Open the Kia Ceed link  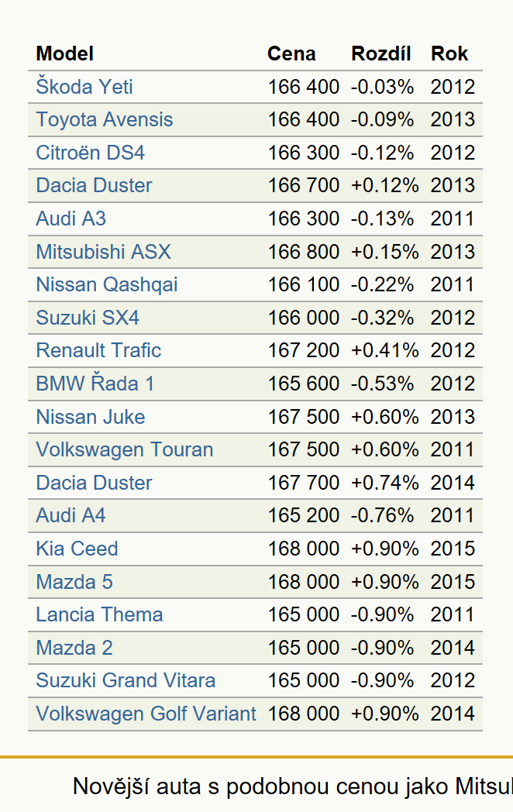coord(77,549)
